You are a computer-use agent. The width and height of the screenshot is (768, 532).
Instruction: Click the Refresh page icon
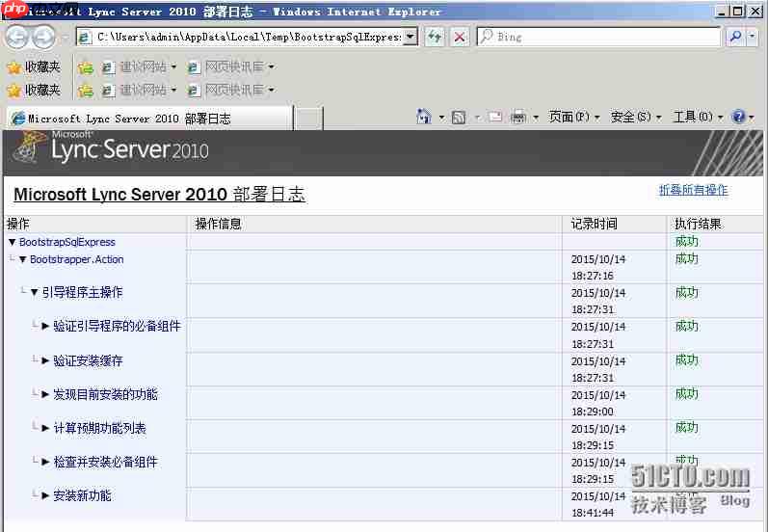(x=435, y=37)
